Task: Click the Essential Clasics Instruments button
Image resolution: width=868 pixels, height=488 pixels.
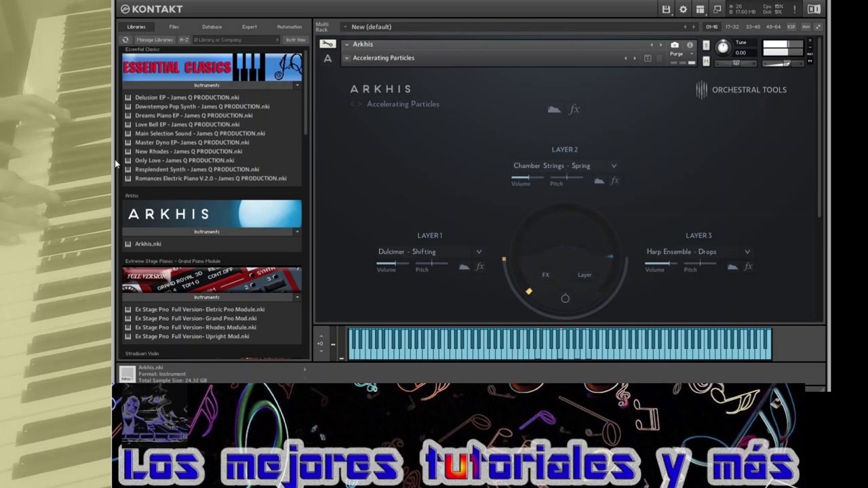Action: (x=208, y=85)
